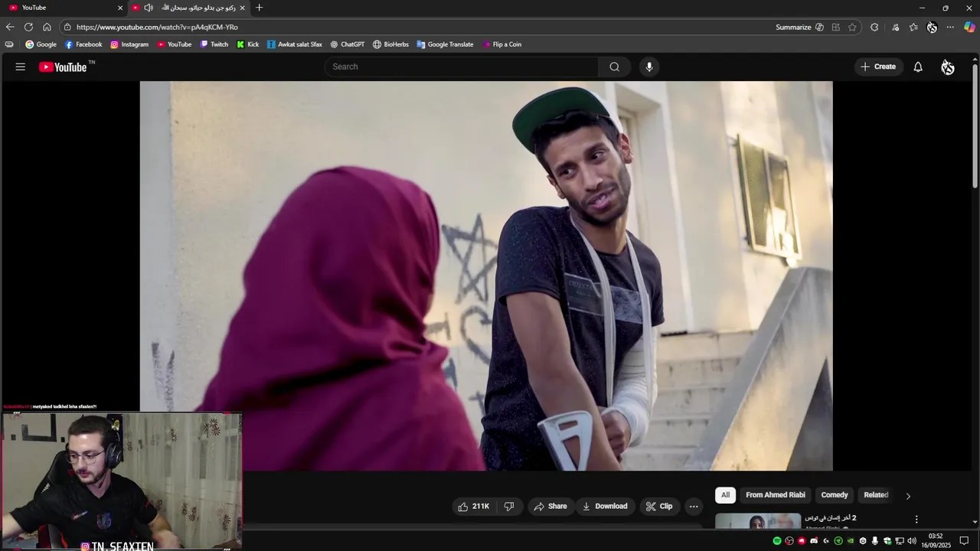Filter by From Ahmed Riabi chip
Screen dimensions: 980x551
coord(776,495)
